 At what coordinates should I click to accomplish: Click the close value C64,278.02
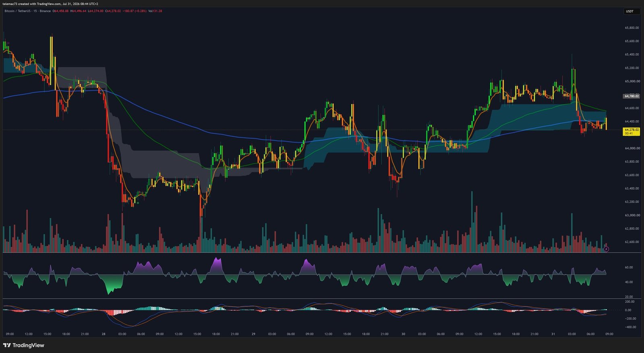[x=113, y=11]
